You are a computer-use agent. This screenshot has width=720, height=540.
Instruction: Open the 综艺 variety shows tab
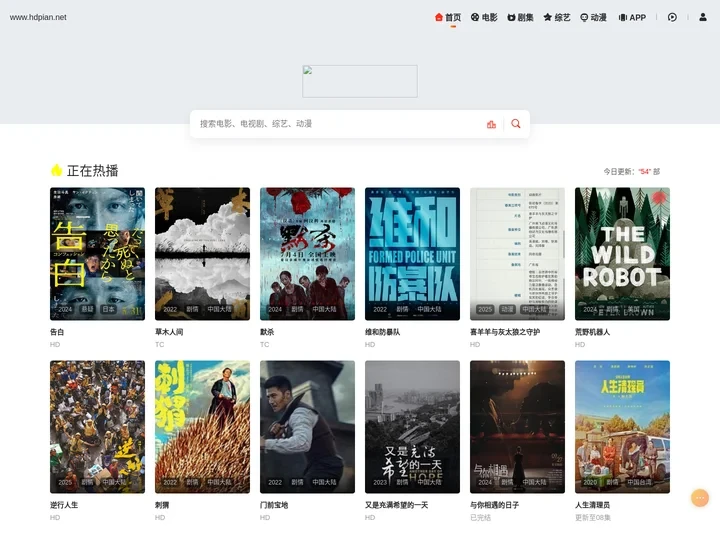tap(557, 17)
